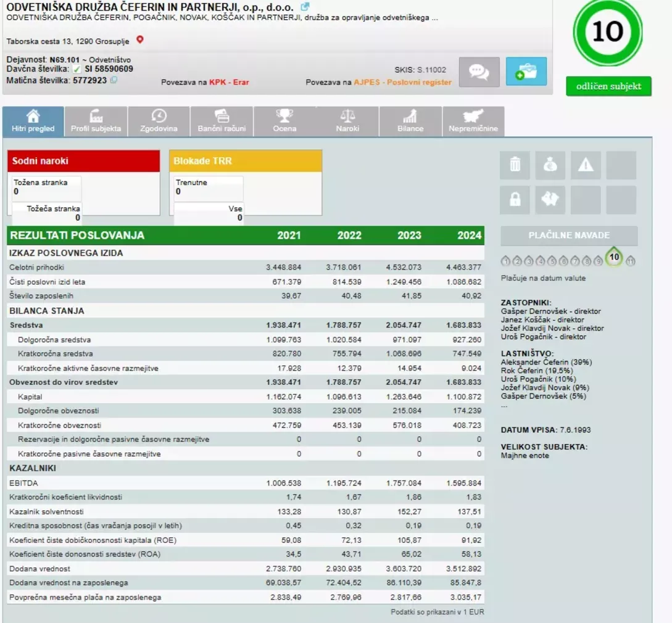Copy the Matična številka with copy icon
This screenshot has width=672, height=623.
pyautogui.click(x=114, y=80)
